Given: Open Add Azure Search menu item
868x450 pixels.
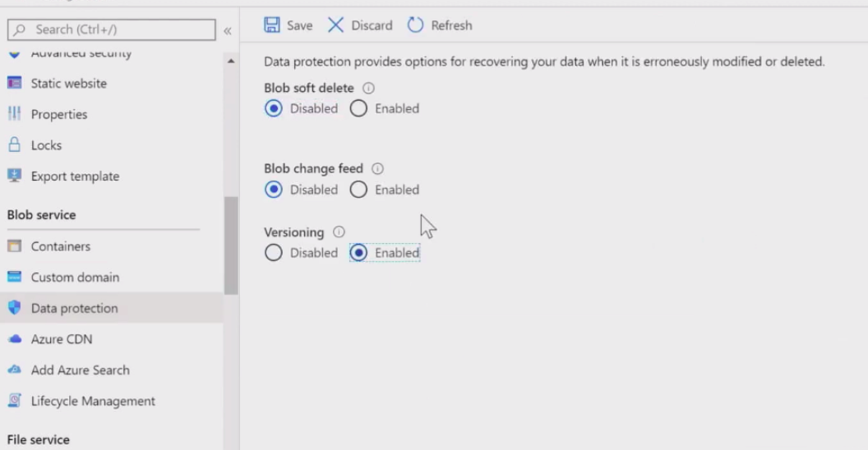Looking at the screenshot, I should click(80, 370).
